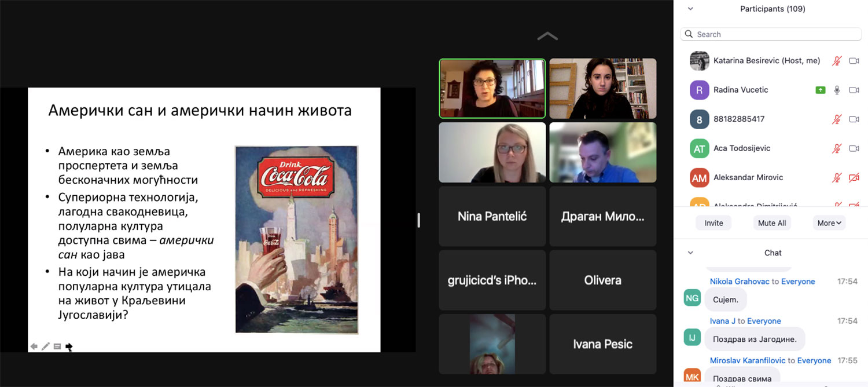Unmute Katarina Besirevic's muted microphone

click(x=837, y=61)
